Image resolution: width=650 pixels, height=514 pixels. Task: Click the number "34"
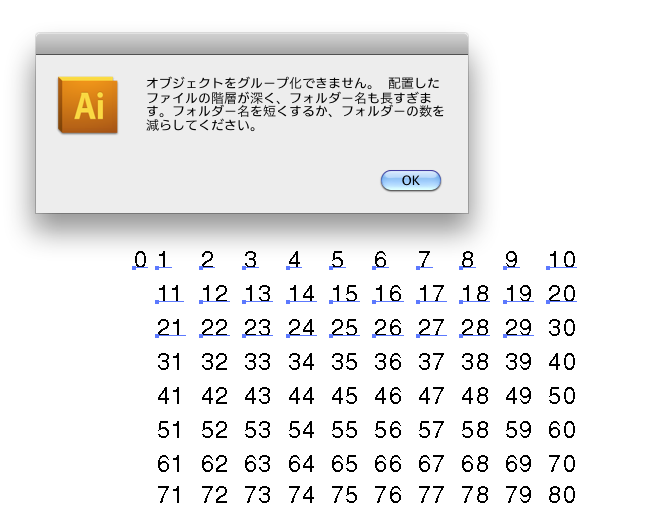[301, 362]
